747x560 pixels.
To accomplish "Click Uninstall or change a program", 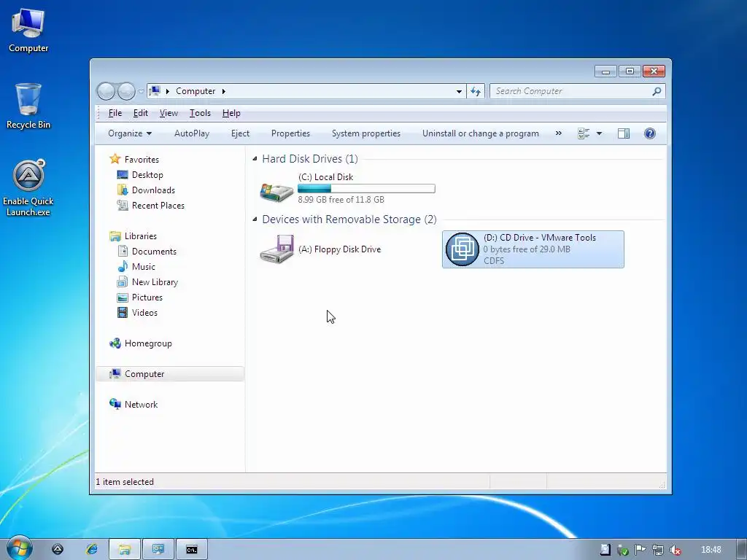I will 480,133.
